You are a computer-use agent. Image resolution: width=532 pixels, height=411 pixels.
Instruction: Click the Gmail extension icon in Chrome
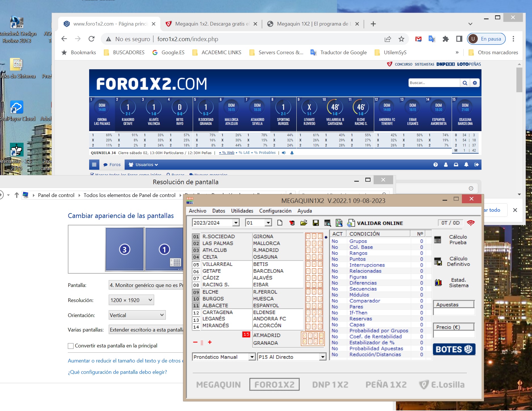418,39
